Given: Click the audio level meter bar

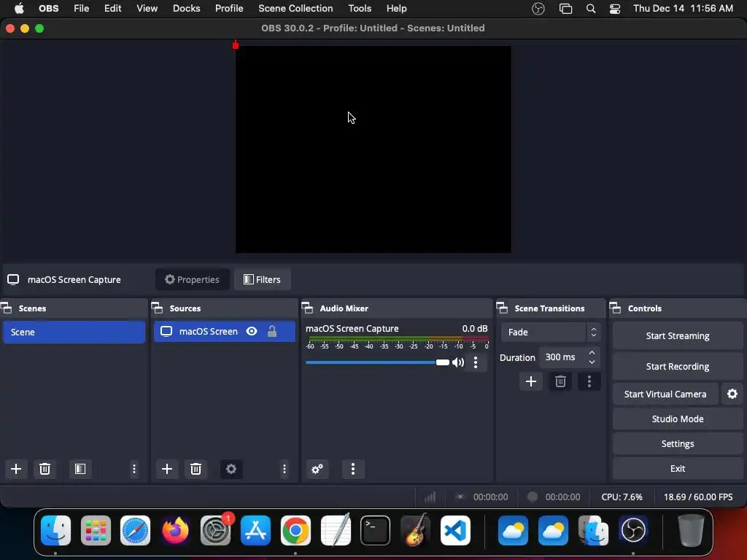Looking at the screenshot, I should coord(398,339).
